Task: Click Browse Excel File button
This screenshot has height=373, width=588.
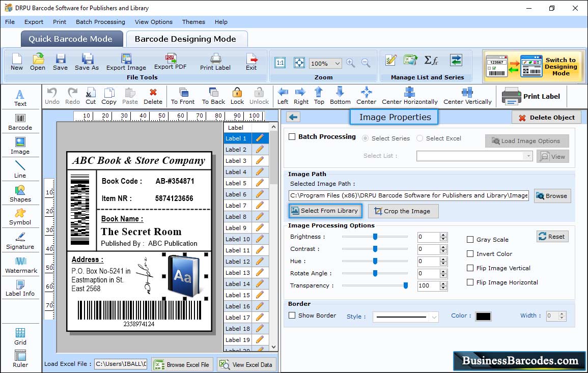Action: point(182,365)
